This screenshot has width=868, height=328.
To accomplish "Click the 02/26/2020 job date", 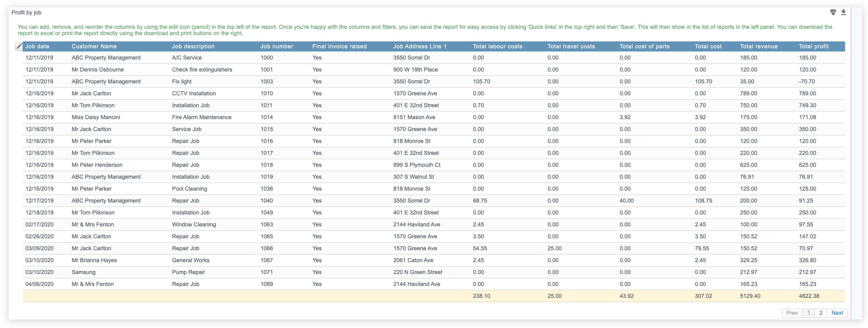I will (x=39, y=236).
